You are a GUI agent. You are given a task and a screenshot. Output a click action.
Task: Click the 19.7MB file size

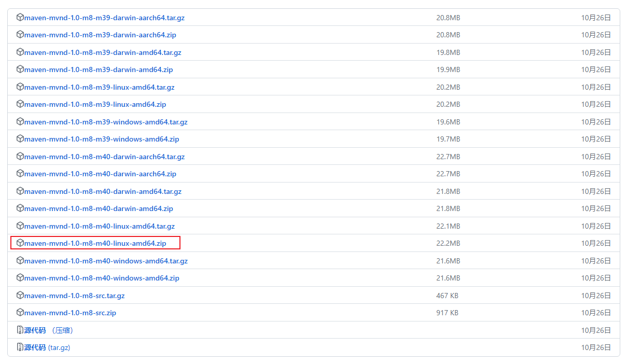point(448,139)
